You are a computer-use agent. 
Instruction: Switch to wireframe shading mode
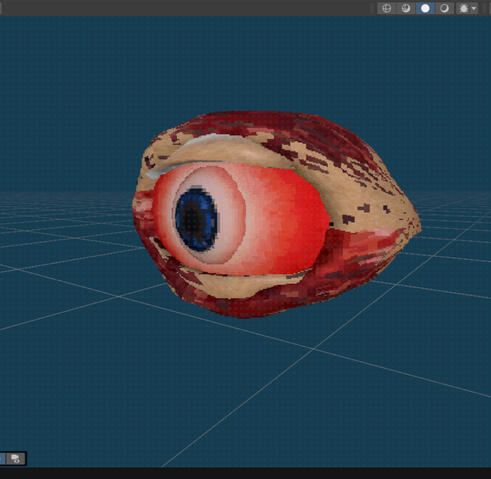(387, 8)
